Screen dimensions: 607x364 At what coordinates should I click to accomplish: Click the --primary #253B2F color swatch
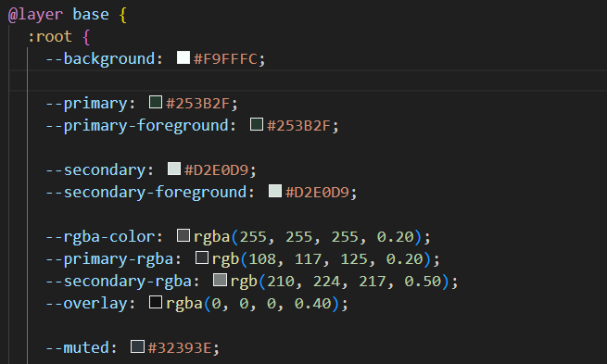pyautogui.click(x=156, y=102)
